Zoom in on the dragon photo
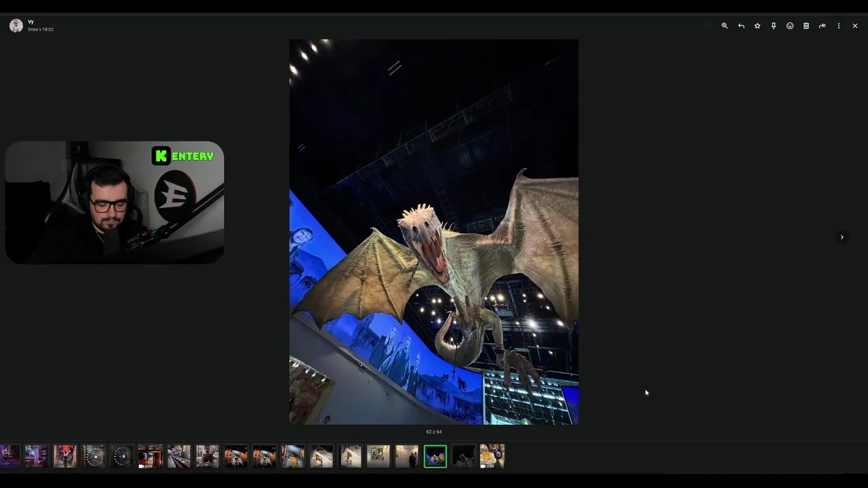The height and width of the screenshot is (488, 868). coord(725,26)
